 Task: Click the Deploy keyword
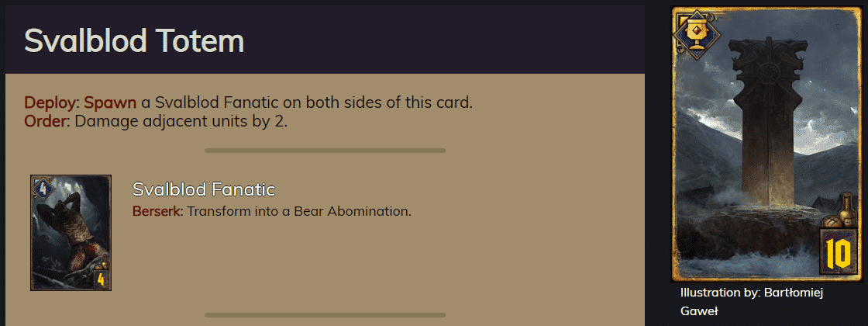[50, 102]
